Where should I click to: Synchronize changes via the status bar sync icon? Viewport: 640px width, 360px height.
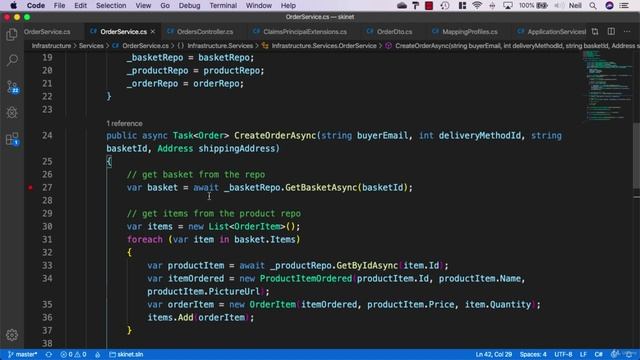(x=49, y=354)
